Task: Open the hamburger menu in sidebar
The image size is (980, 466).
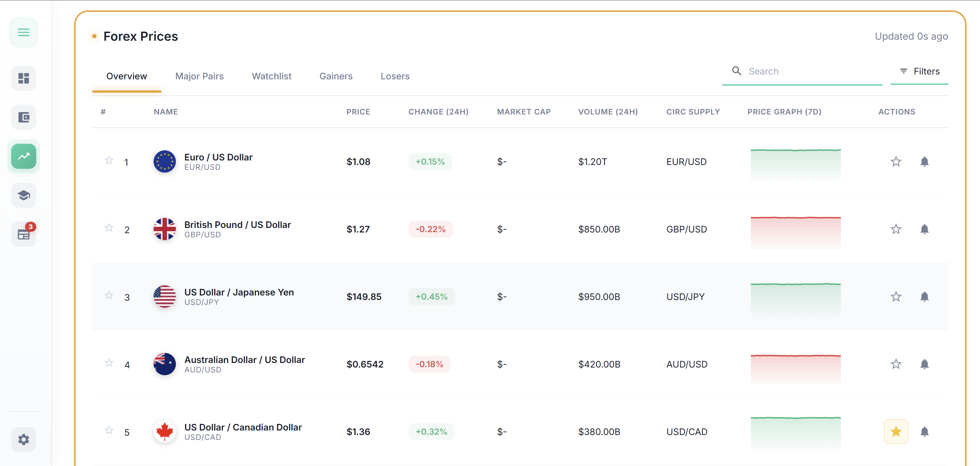Action: coord(24,32)
